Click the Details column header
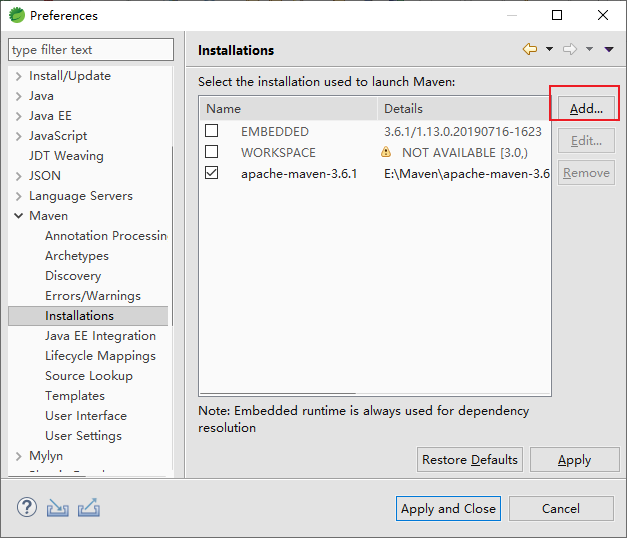627x538 pixels. [x=464, y=108]
